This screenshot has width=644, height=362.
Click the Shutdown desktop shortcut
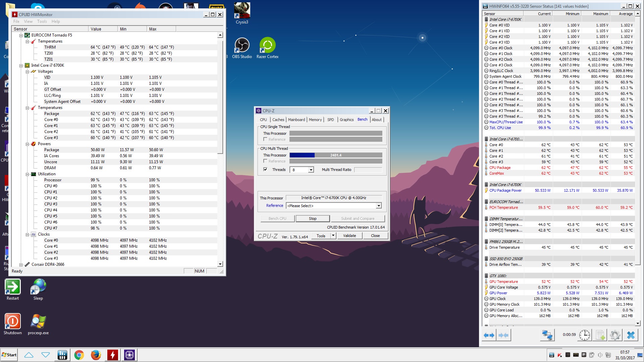(x=13, y=324)
